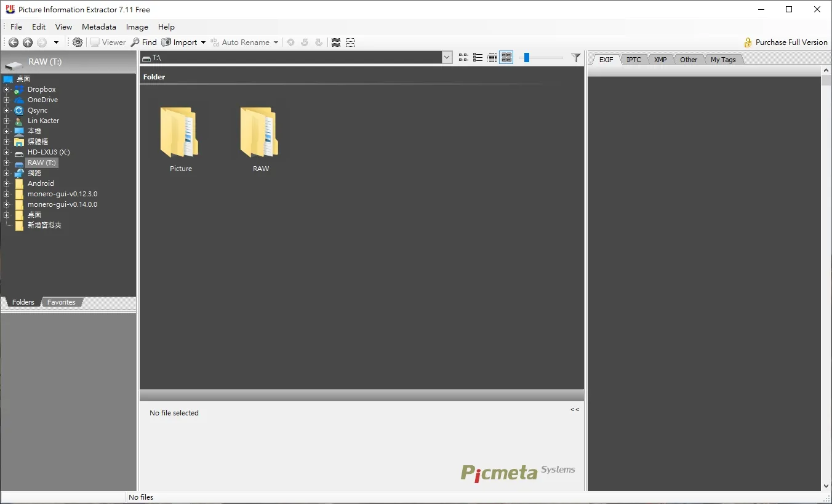832x504 pixels.
Task: Expand the HD-LXU3 (X:) drive node
Action: (7, 152)
